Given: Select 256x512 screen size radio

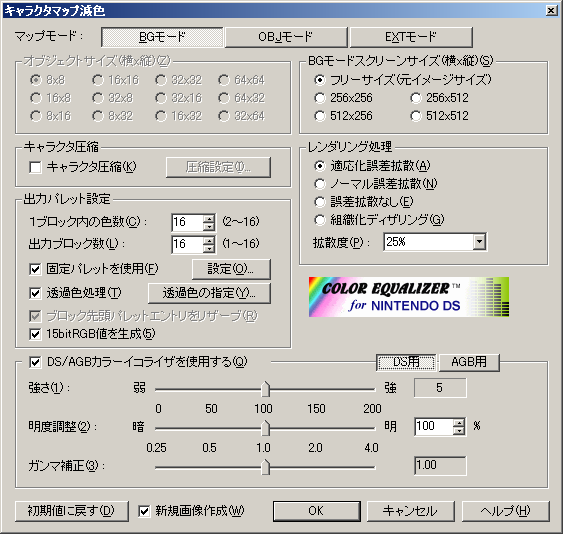Looking at the screenshot, I should pyautogui.click(x=416, y=98).
